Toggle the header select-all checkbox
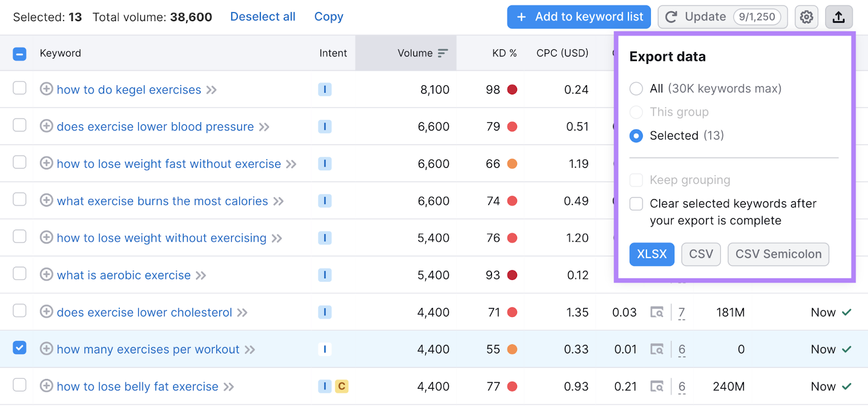The height and width of the screenshot is (406, 868). (x=20, y=54)
